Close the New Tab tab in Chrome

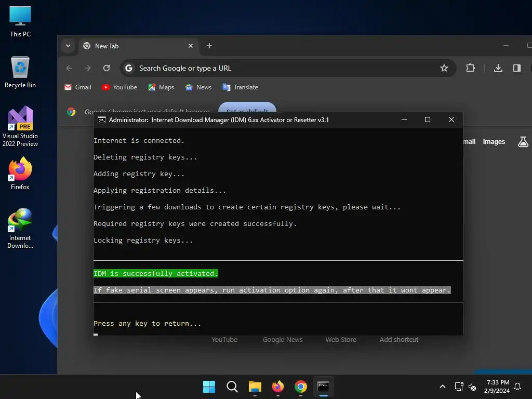click(x=191, y=46)
